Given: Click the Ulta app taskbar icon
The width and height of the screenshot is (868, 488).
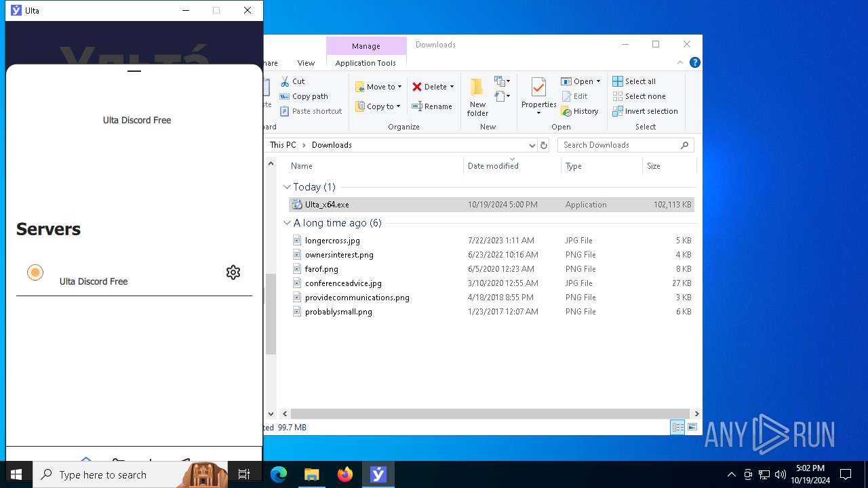Looking at the screenshot, I should [x=378, y=474].
